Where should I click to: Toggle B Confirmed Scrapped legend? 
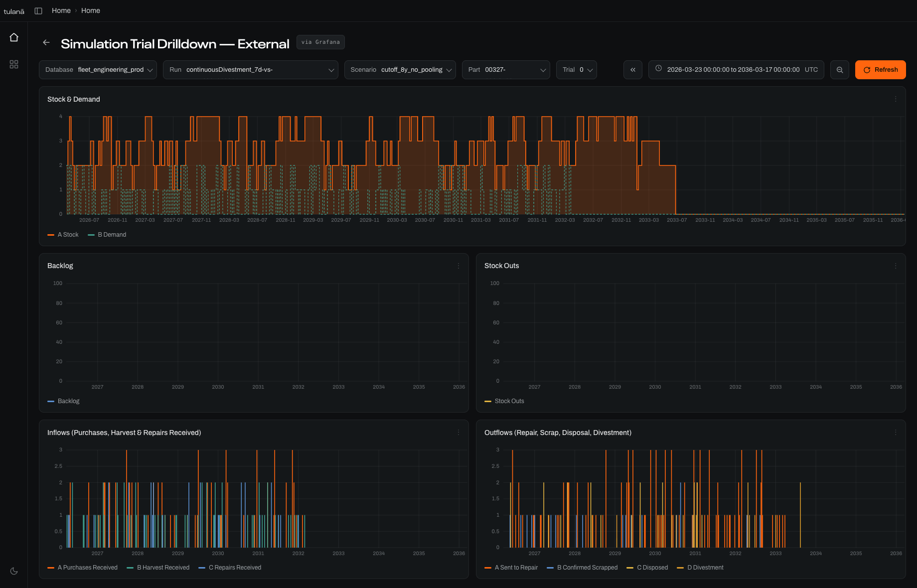pos(582,568)
